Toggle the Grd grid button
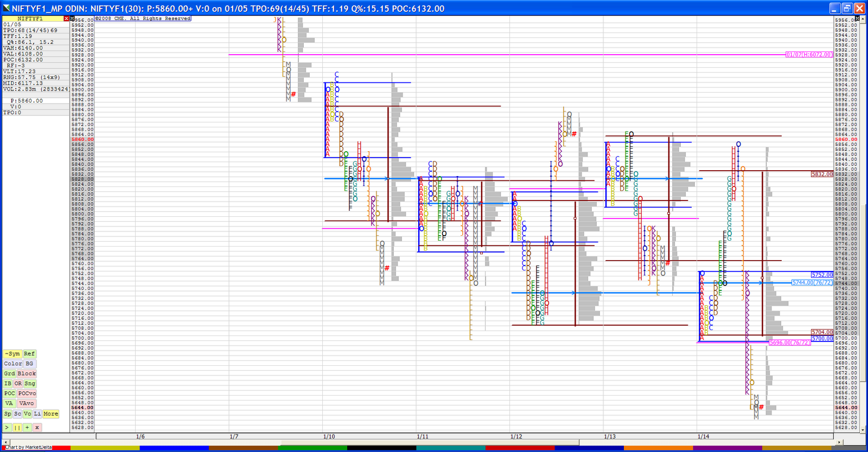 click(9, 373)
